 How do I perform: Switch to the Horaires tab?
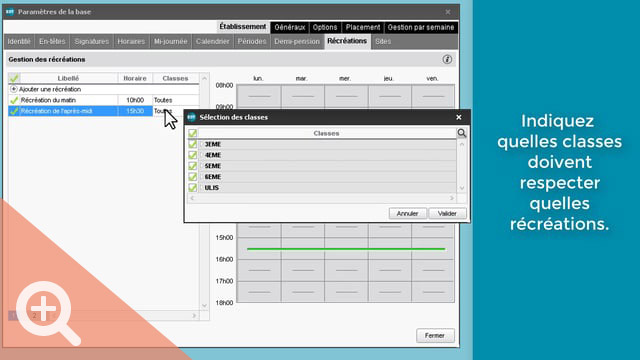[x=131, y=42]
